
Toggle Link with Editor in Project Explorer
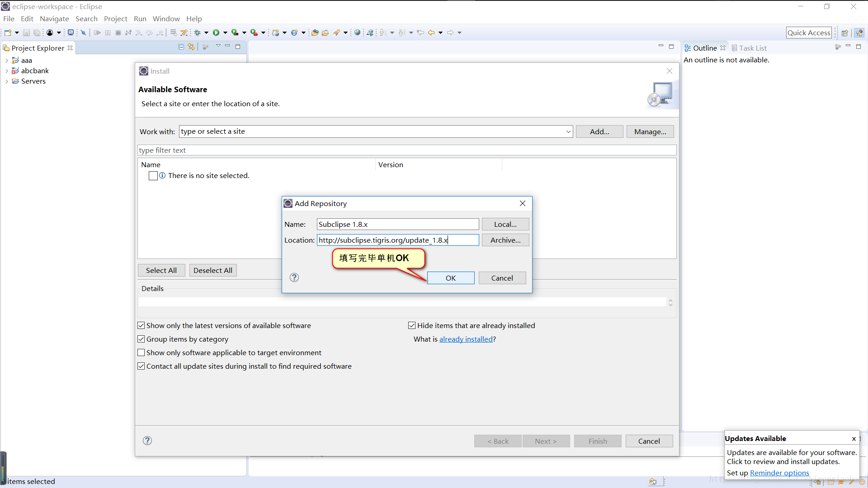click(x=191, y=47)
